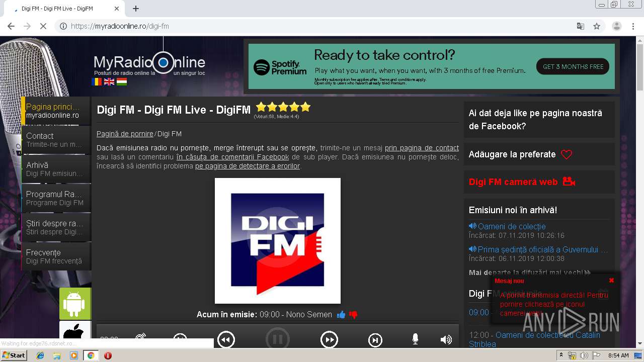The height and width of the screenshot is (362, 644).
Task: Click 'Digi FM cameră web' text link
Action: tap(513, 182)
